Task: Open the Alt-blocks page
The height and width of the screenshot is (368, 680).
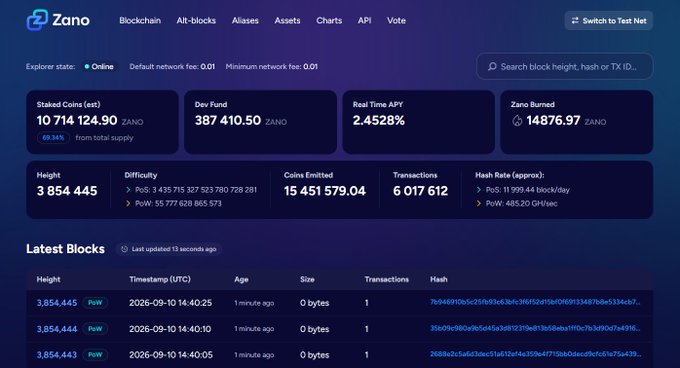Action: click(196, 20)
